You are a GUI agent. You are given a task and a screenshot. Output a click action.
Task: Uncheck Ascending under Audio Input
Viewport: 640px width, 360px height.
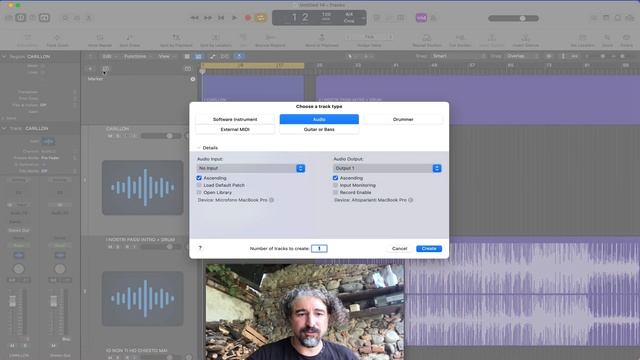point(199,178)
